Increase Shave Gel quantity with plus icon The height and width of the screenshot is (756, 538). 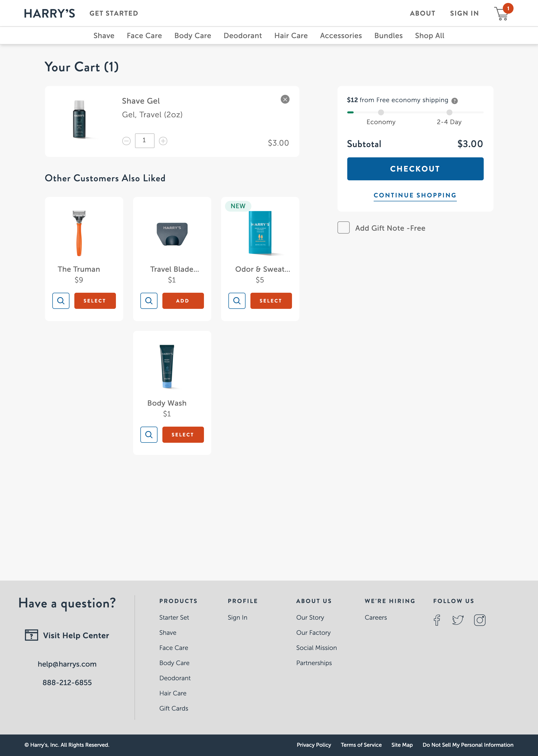pos(163,141)
